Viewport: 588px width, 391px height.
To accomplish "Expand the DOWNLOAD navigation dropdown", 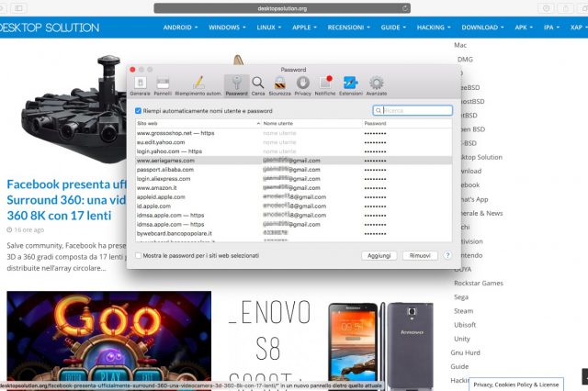I will 482,28.
